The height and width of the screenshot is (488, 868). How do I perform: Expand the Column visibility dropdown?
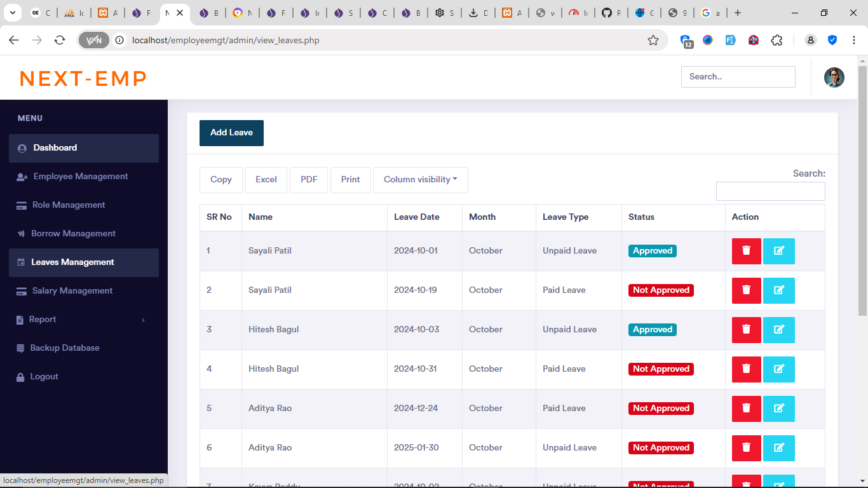click(420, 180)
